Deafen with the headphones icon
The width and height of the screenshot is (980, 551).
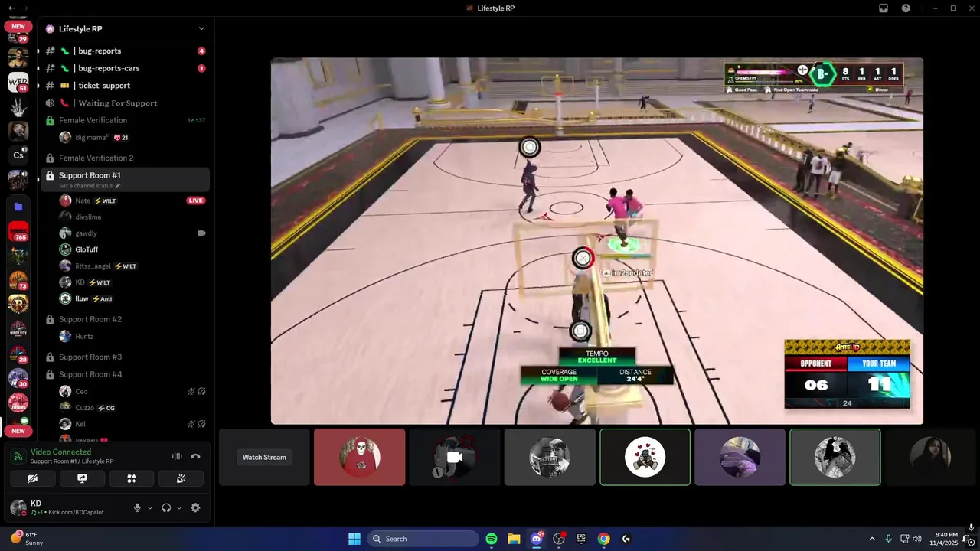click(166, 507)
